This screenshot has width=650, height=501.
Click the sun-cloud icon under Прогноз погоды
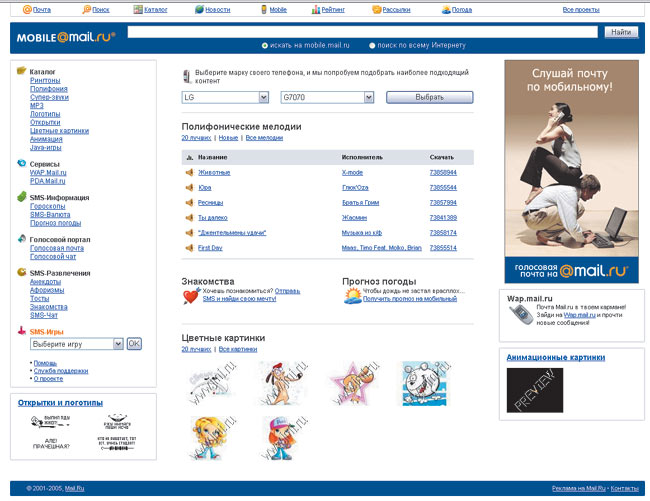[x=352, y=296]
